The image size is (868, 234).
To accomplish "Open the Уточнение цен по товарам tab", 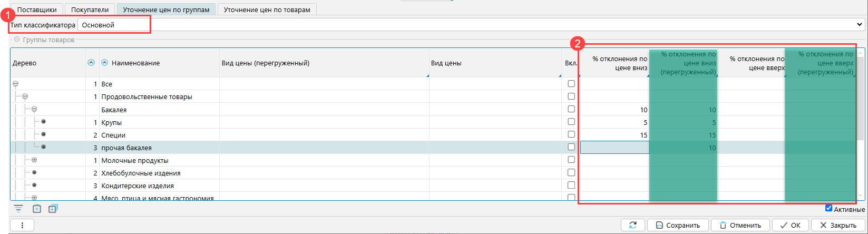I will coord(267,9).
